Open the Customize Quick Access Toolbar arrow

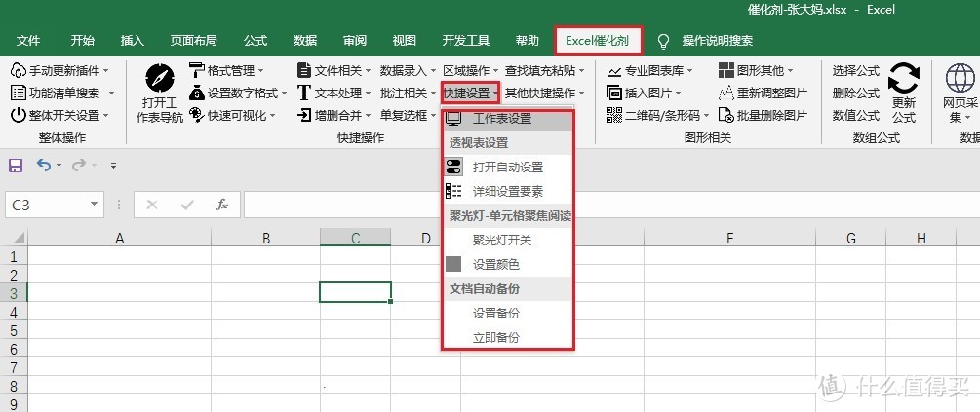(x=113, y=166)
